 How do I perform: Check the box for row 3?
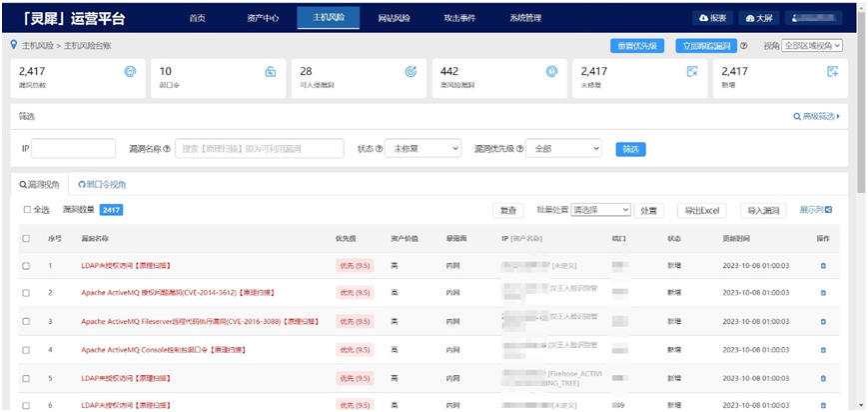point(26,322)
